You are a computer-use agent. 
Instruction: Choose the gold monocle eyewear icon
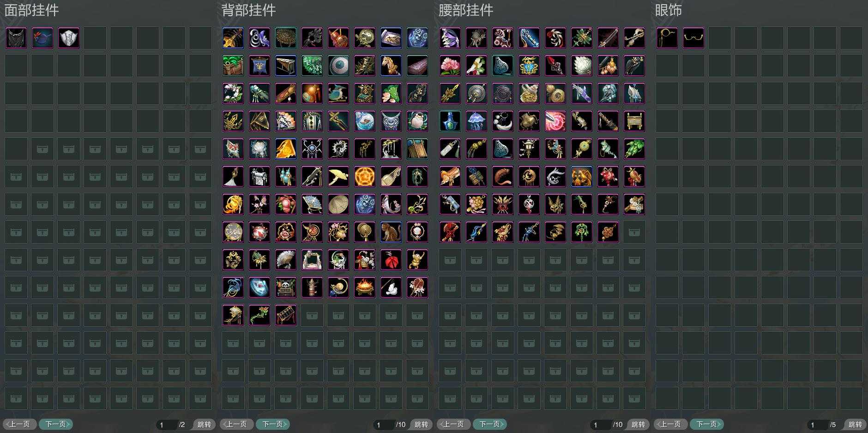[x=667, y=38]
